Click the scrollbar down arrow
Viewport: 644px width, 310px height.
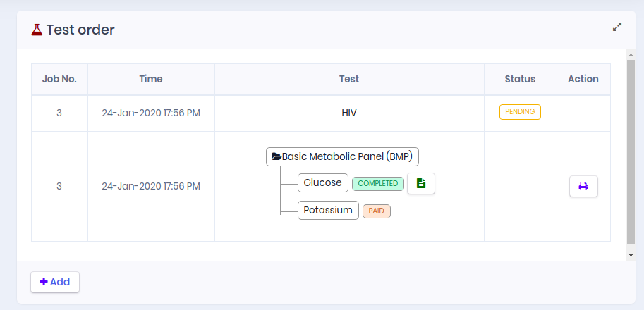coord(631,254)
